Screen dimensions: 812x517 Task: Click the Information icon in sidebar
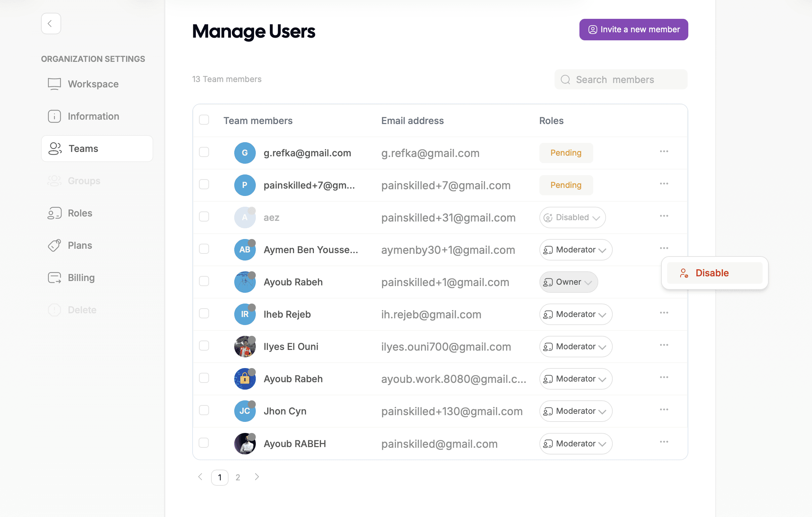(x=54, y=116)
